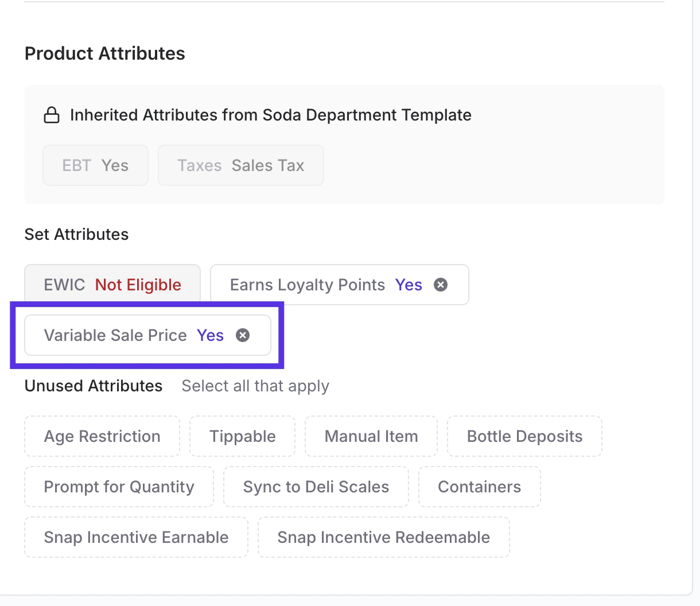
Task: Enable Snap Incentive Earnable attribute
Action: [x=136, y=537]
